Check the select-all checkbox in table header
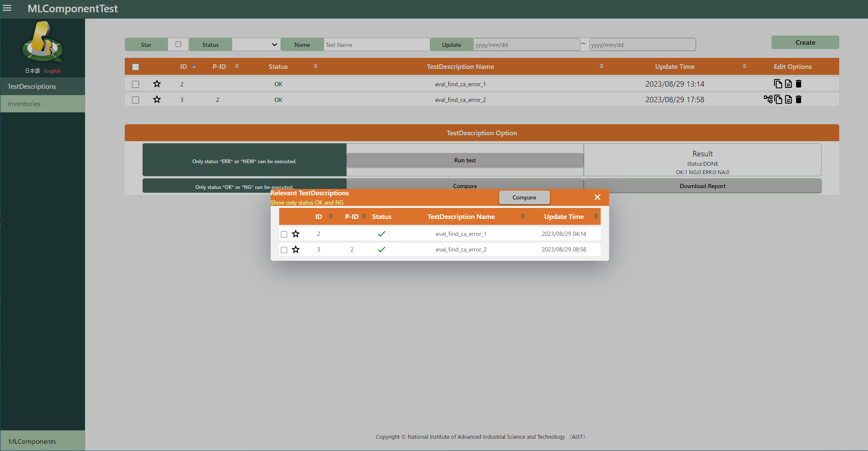 coord(135,67)
